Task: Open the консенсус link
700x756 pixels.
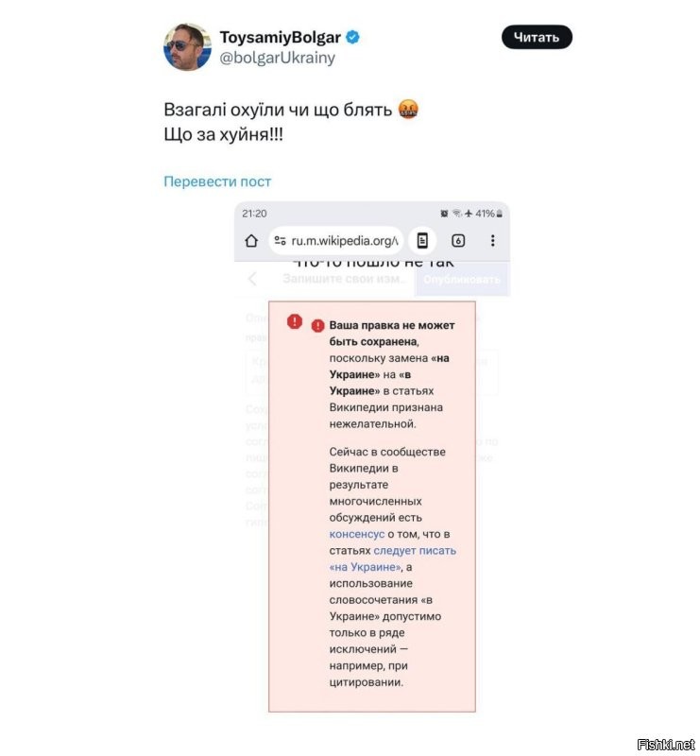Action: pos(357,534)
